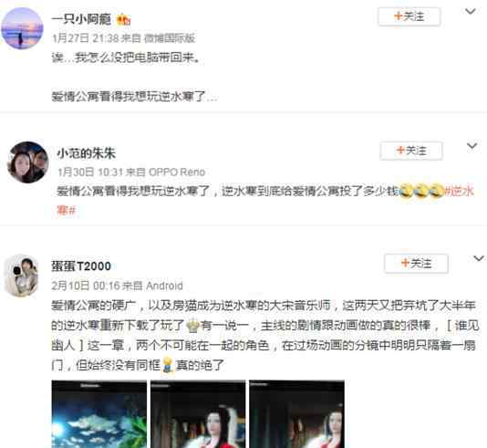Image resolution: width=487 pixels, height=448 pixels.
Task: Open avatar of 蛋蛋T2000
Action: click(x=21, y=276)
